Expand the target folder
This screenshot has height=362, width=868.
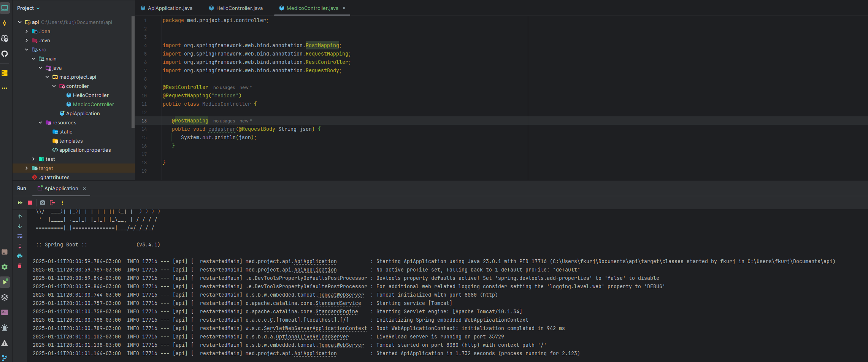click(27, 168)
